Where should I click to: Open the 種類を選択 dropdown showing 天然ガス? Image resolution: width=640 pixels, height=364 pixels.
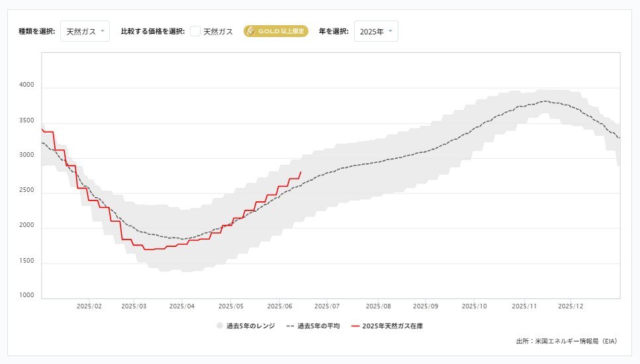point(85,31)
